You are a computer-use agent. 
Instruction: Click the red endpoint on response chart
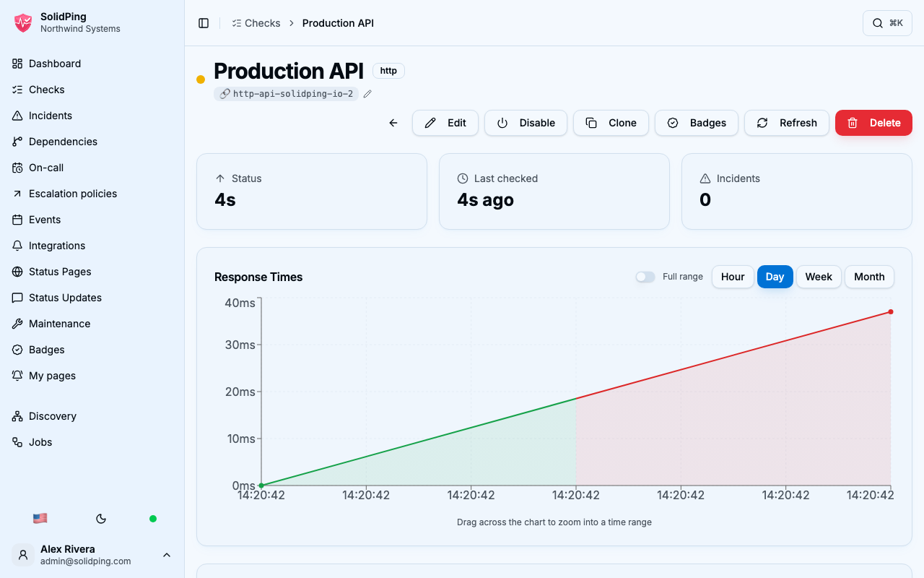pos(891,312)
